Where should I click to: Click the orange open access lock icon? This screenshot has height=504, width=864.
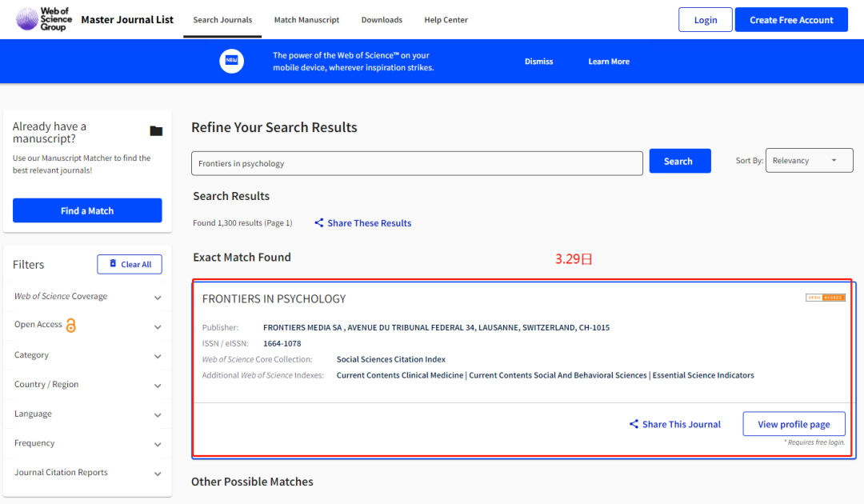[x=71, y=326]
